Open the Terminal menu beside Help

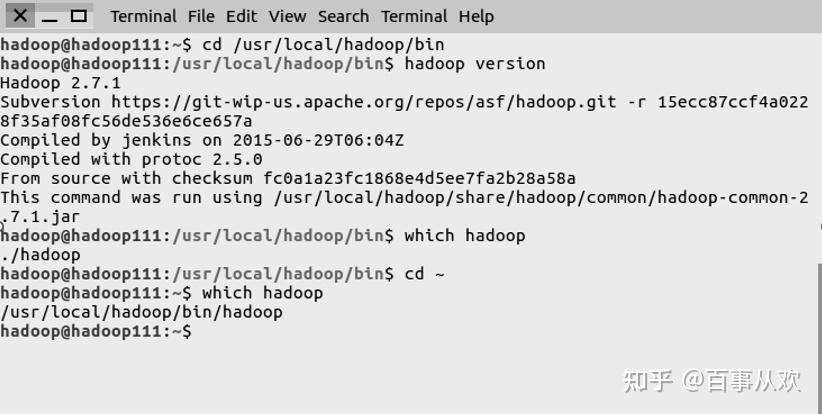point(414,16)
